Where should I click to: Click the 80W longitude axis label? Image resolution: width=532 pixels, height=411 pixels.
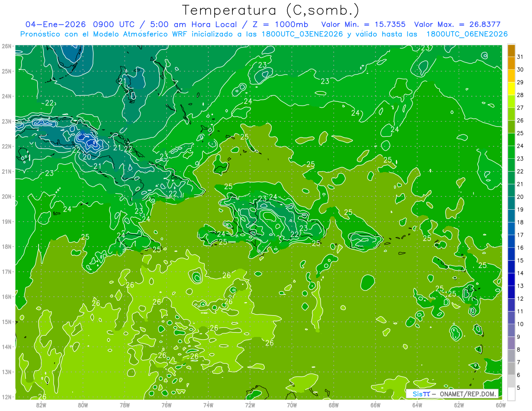pyautogui.click(x=83, y=405)
